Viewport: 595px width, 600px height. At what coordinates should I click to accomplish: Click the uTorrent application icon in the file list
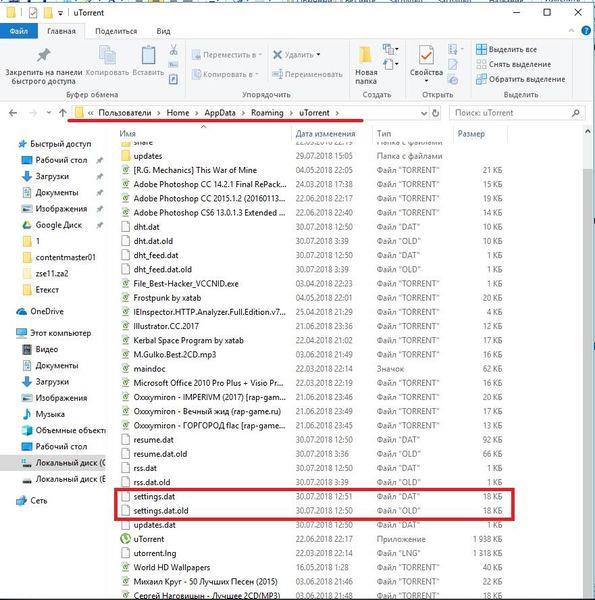pos(126,539)
